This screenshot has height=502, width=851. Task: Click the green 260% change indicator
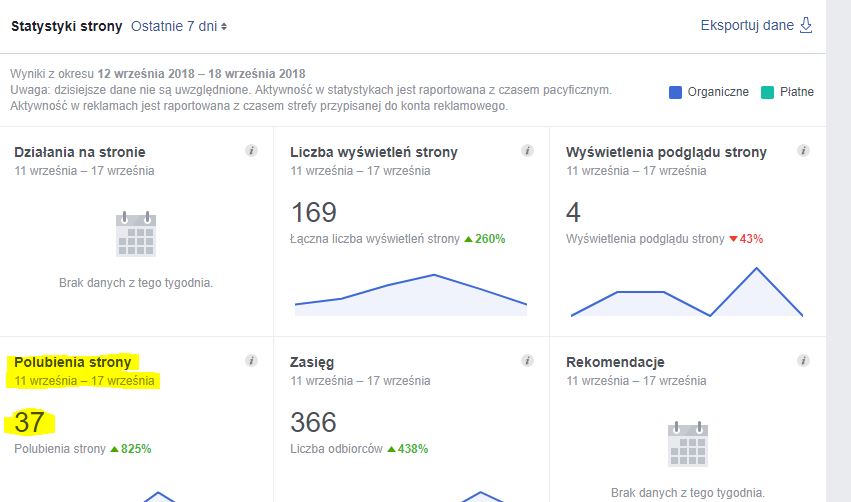point(485,239)
